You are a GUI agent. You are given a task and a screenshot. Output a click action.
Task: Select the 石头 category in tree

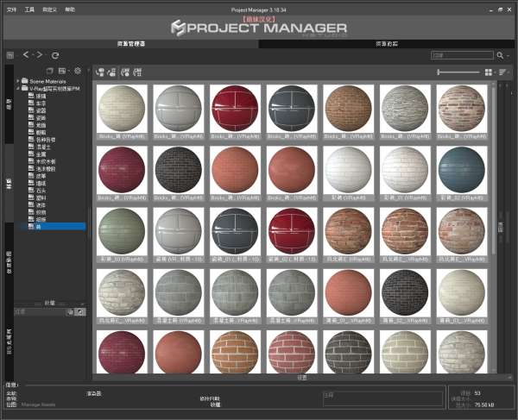point(41,191)
